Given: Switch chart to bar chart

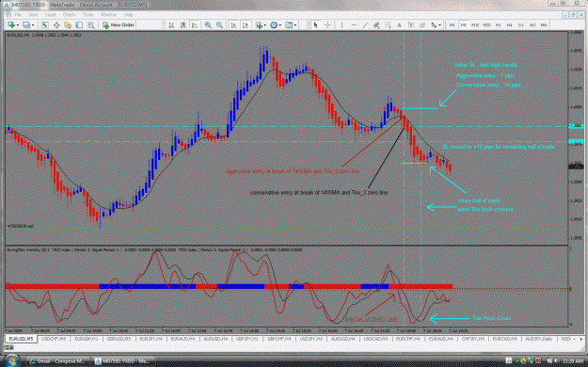Looking at the screenshot, I should (171, 25).
